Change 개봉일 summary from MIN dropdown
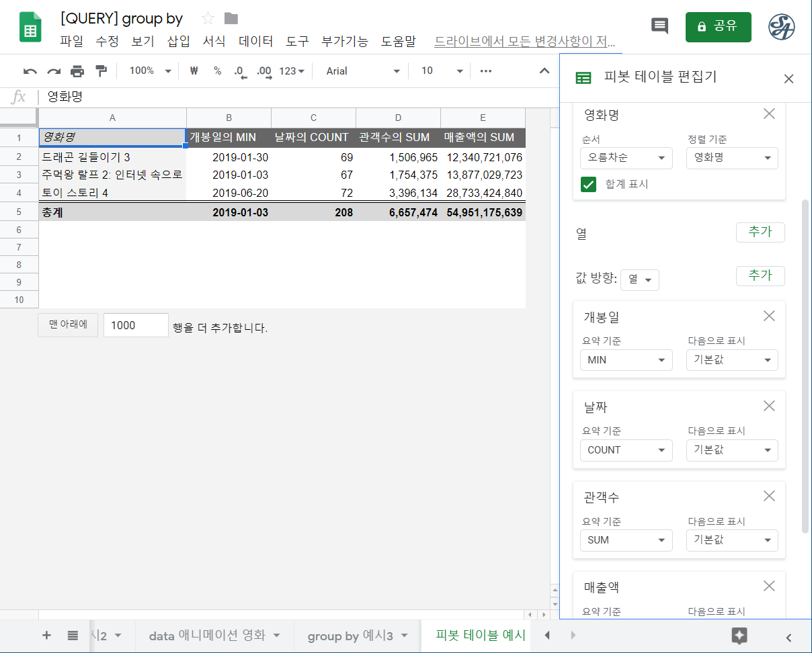This screenshot has height=653, width=812. coord(626,359)
